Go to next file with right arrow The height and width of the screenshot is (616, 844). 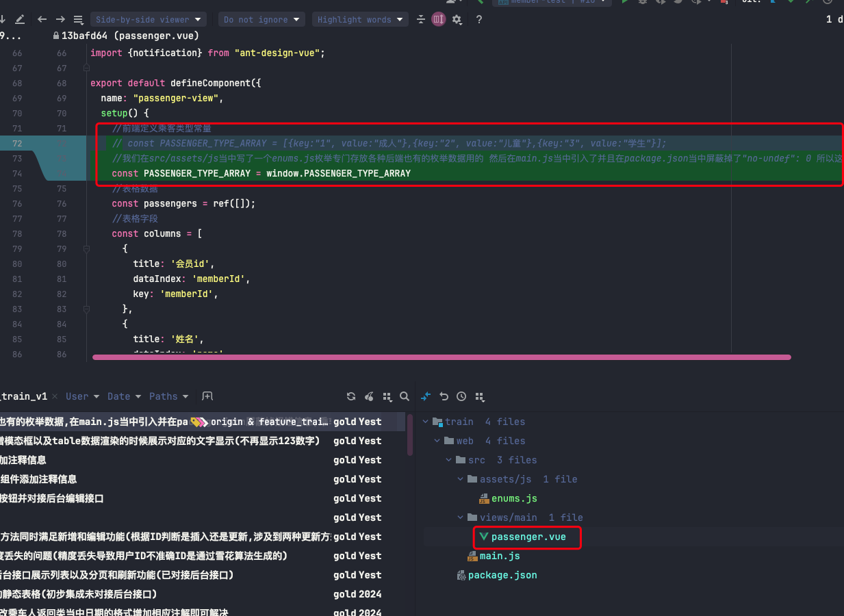click(60, 20)
